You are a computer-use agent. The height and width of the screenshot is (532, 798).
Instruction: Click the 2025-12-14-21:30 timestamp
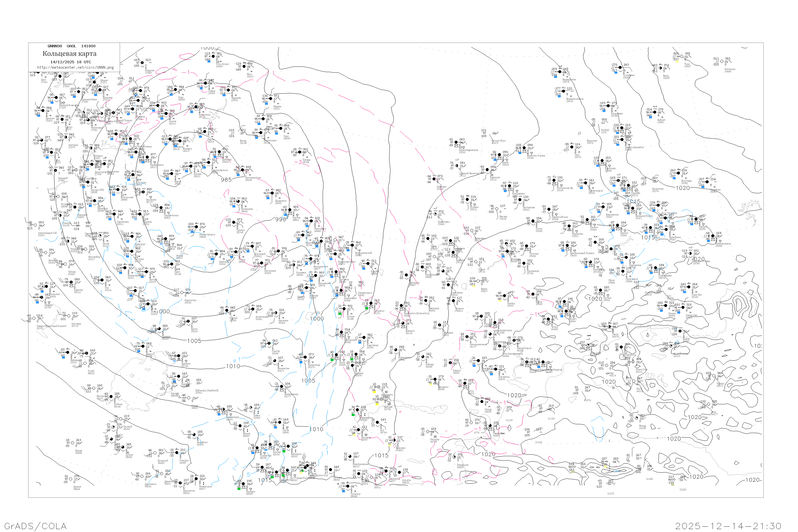coord(728,526)
